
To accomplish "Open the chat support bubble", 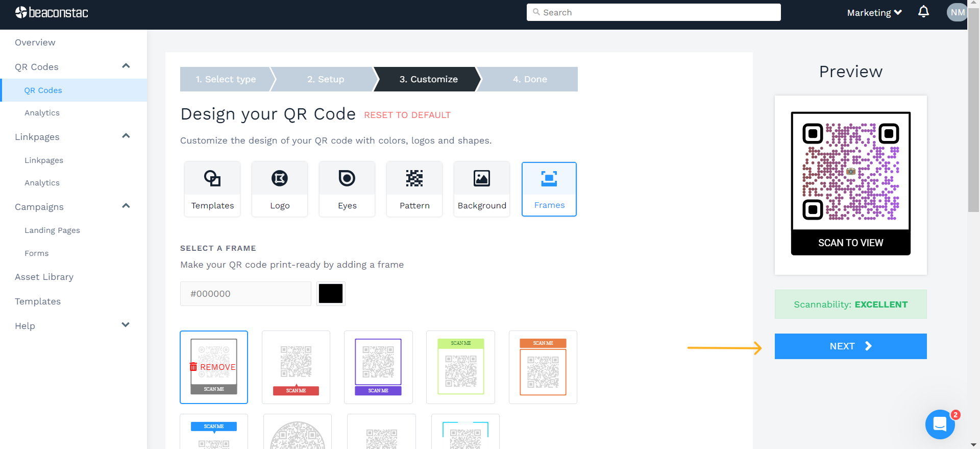I will click(940, 424).
